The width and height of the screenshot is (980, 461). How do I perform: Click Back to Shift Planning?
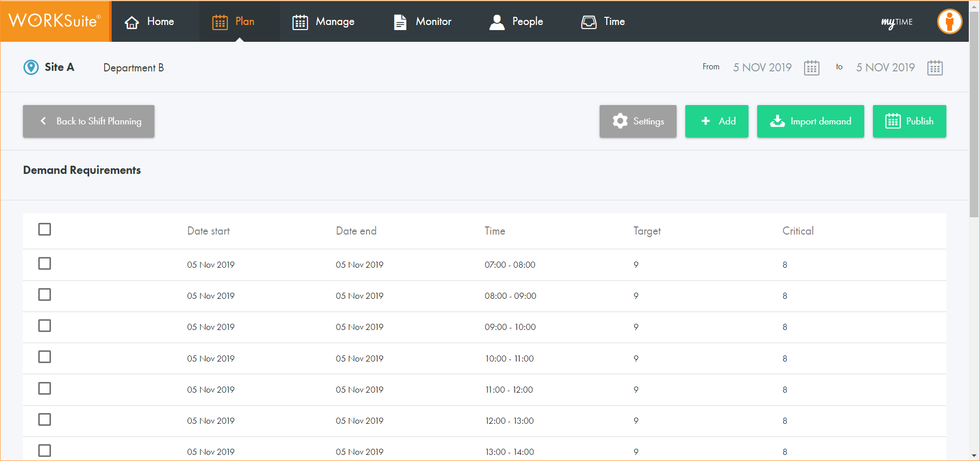pos(89,121)
